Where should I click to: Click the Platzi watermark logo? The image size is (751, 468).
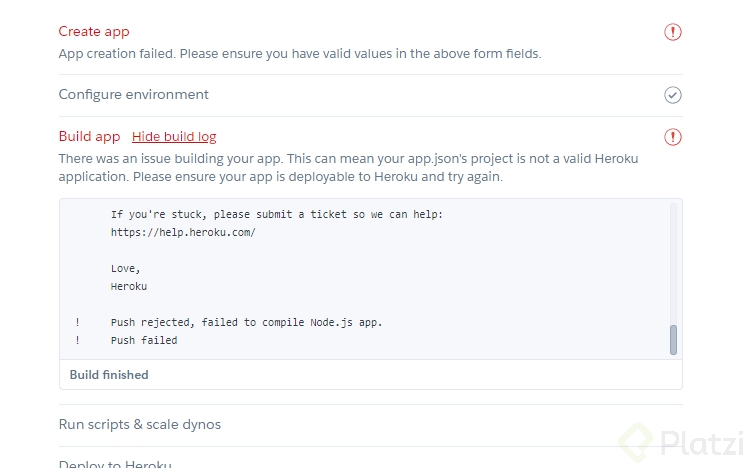point(681,441)
